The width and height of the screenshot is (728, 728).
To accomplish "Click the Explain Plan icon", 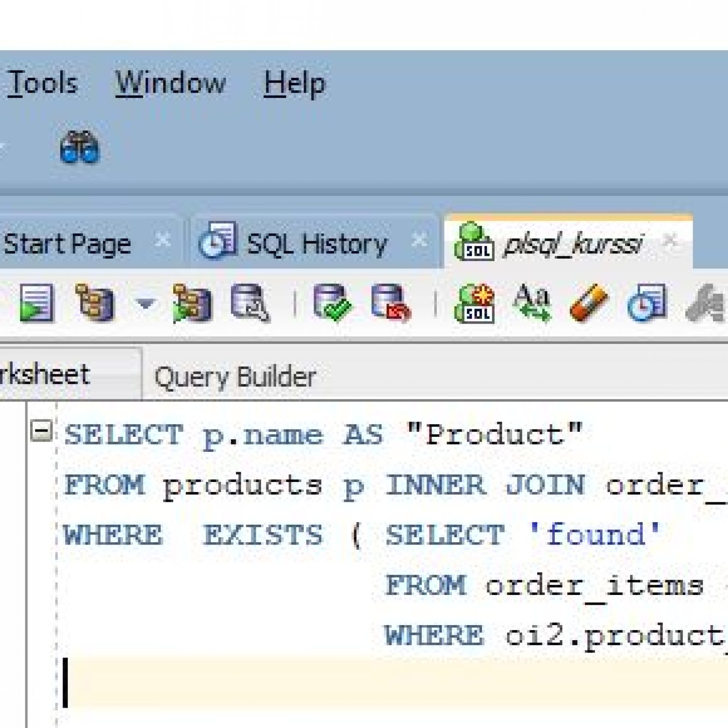I will [95, 303].
